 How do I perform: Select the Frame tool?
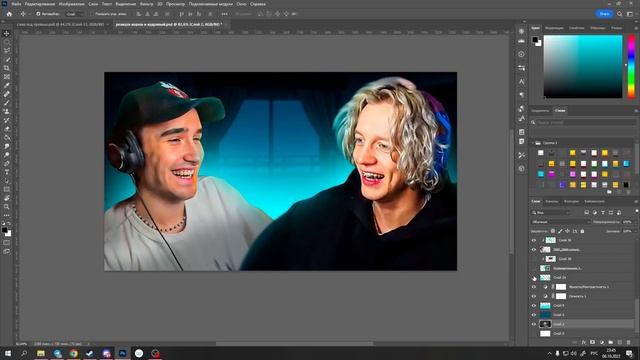pyautogui.click(x=7, y=76)
